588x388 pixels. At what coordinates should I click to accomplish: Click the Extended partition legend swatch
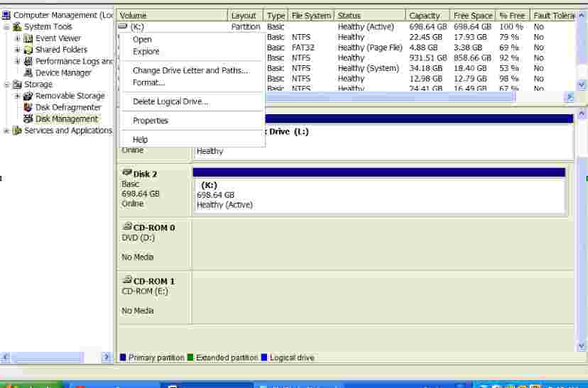pyautogui.click(x=190, y=357)
